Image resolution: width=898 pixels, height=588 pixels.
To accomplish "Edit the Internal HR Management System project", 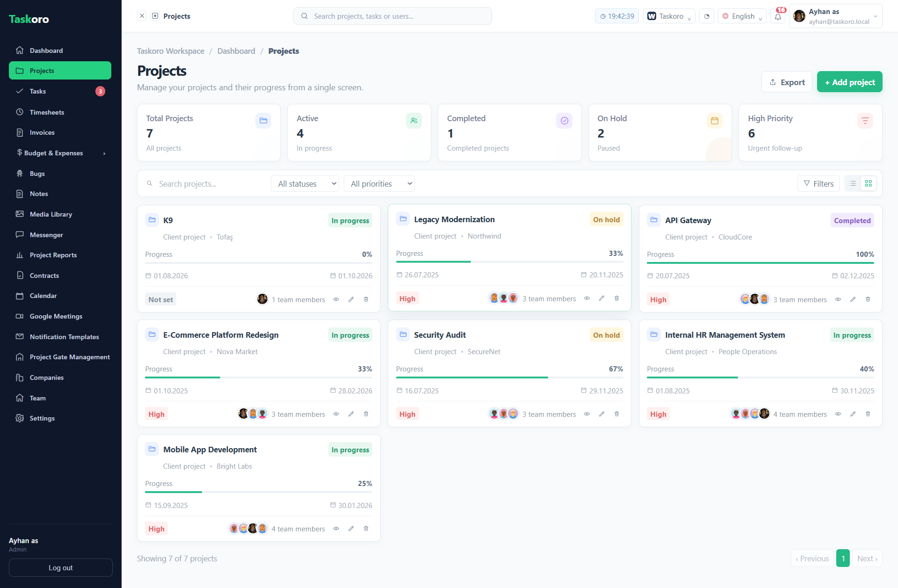I will coord(853,414).
